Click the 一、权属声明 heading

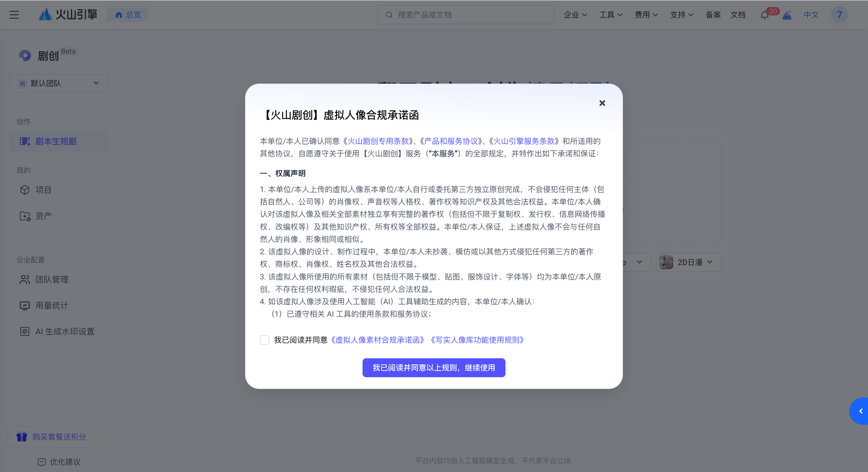coord(283,173)
